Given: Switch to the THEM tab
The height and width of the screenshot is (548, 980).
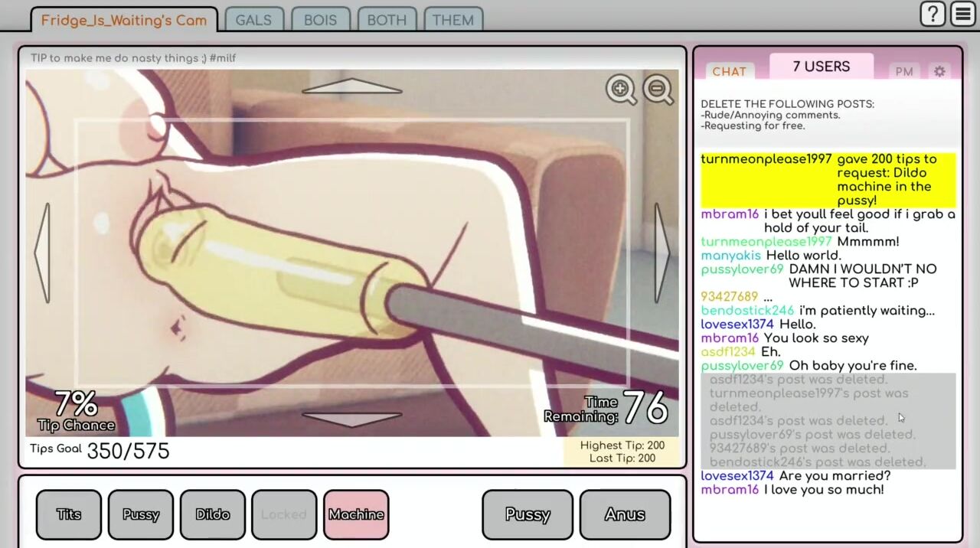Looking at the screenshot, I should point(452,20).
